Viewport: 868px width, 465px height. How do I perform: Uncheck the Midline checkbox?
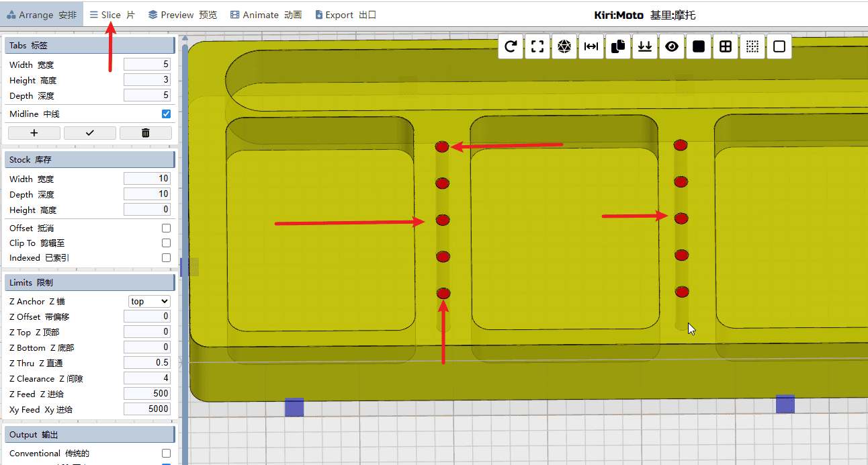(166, 114)
